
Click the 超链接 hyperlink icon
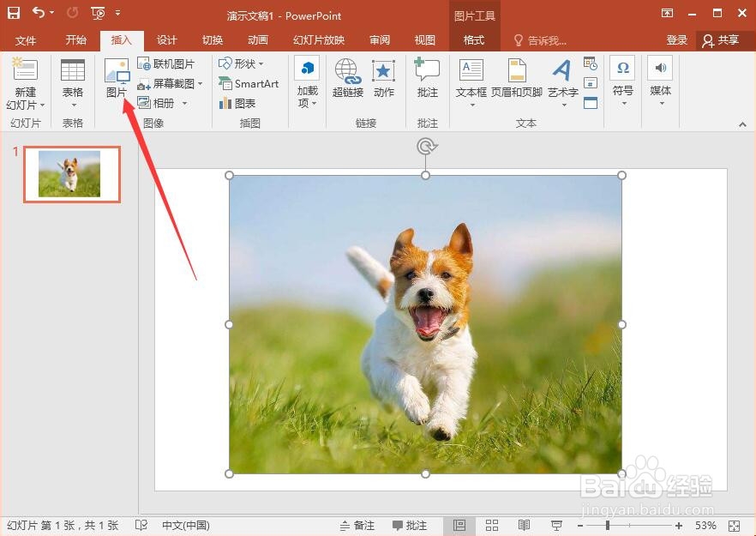click(348, 70)
